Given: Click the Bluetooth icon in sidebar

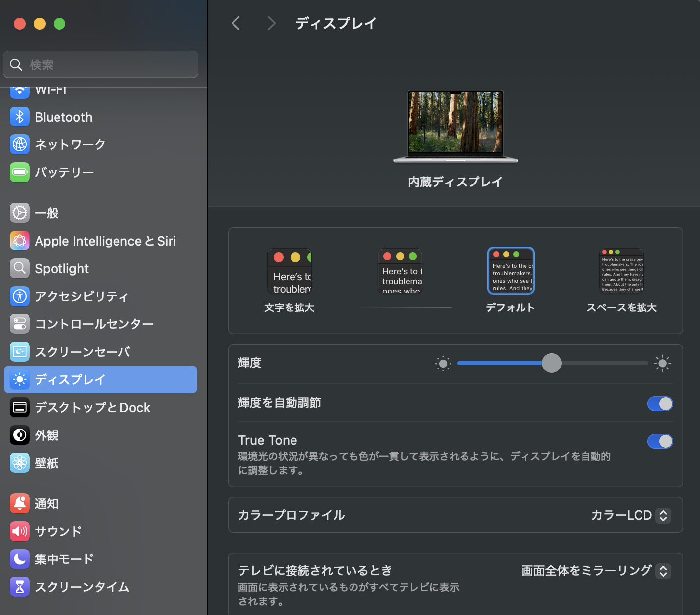Looking at the screenshot, I should pyautogui.click(x=20, y=117).
